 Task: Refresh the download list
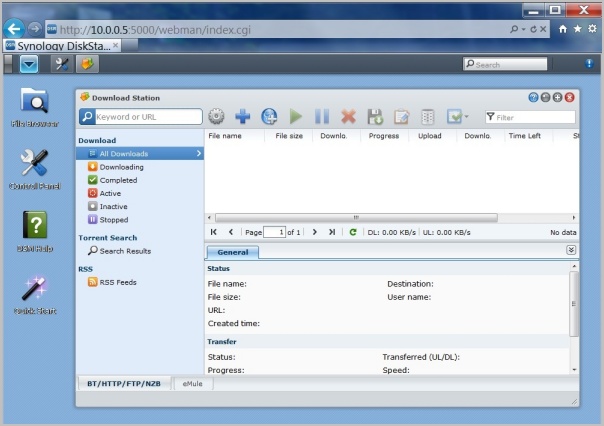pyautogui.click(x=352, y=232)
